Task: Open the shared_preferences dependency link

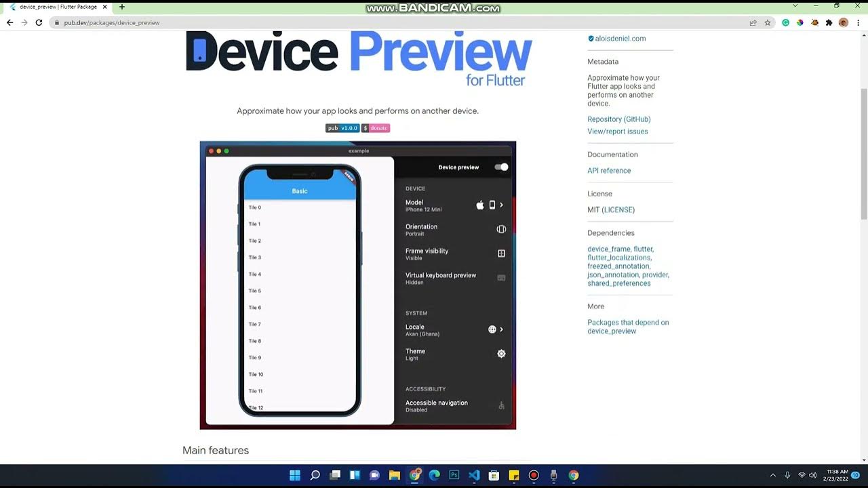Action: click(x=619, y=283)
